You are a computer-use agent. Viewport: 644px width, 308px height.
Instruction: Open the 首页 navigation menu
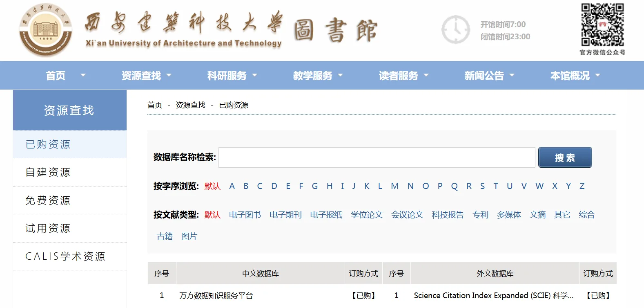(x=56, y=76)
